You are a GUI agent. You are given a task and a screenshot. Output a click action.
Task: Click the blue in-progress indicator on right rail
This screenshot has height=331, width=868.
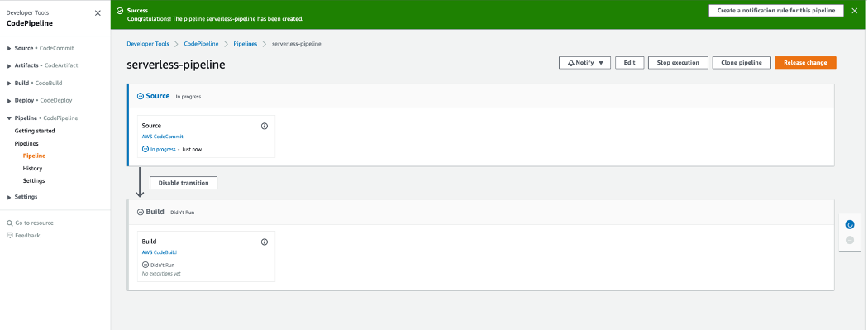[850, 224]
